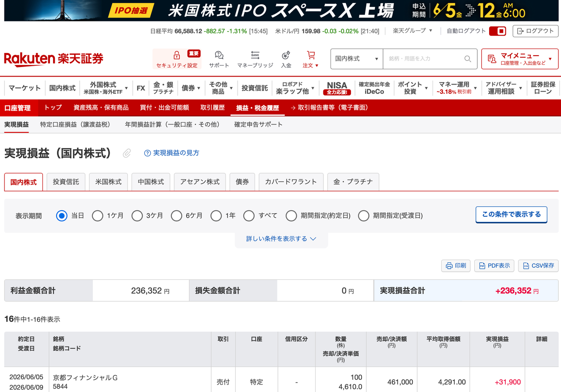Open the マーケット menu
This screenshot has width=561, height=392.
point(25,88)
